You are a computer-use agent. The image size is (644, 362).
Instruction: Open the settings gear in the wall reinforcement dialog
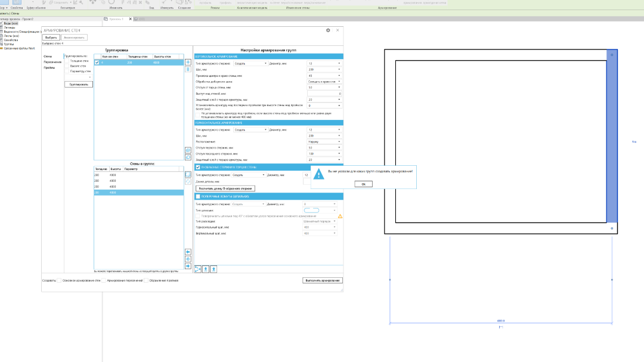tap(328, 30)
